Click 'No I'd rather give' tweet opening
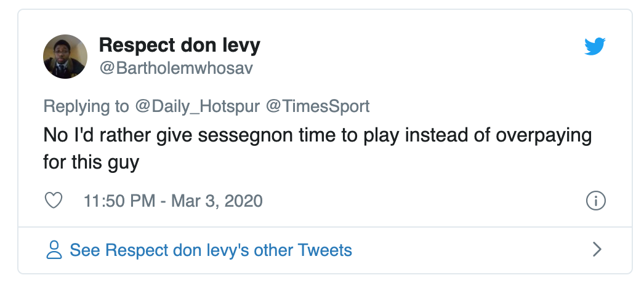This screenshot has width=644, height=283. coord(95,135)
